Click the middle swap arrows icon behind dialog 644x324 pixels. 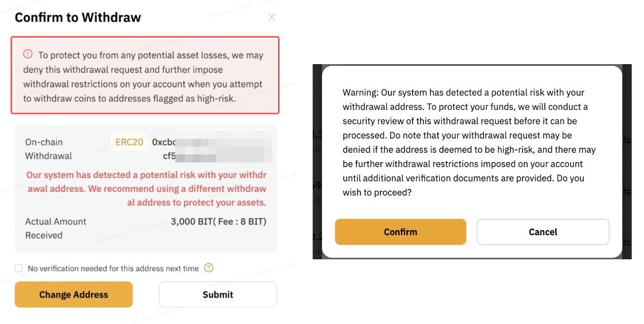pos(626,192)
